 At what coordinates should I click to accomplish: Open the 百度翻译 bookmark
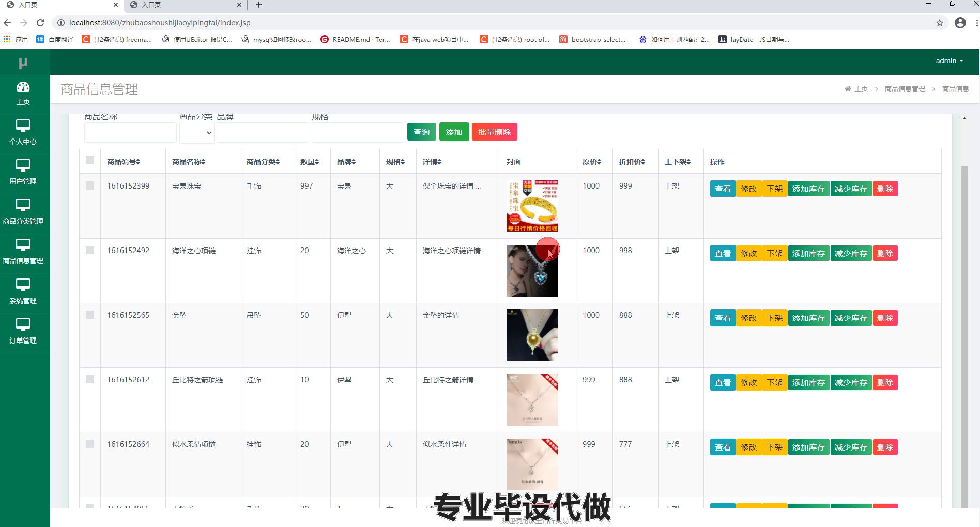(x=55, y=39)
